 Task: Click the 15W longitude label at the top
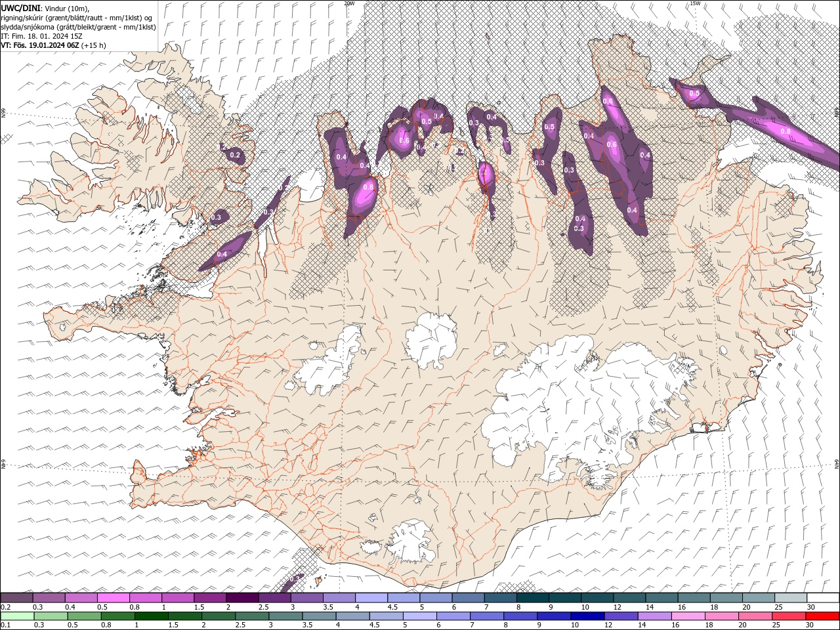(695, 3)
